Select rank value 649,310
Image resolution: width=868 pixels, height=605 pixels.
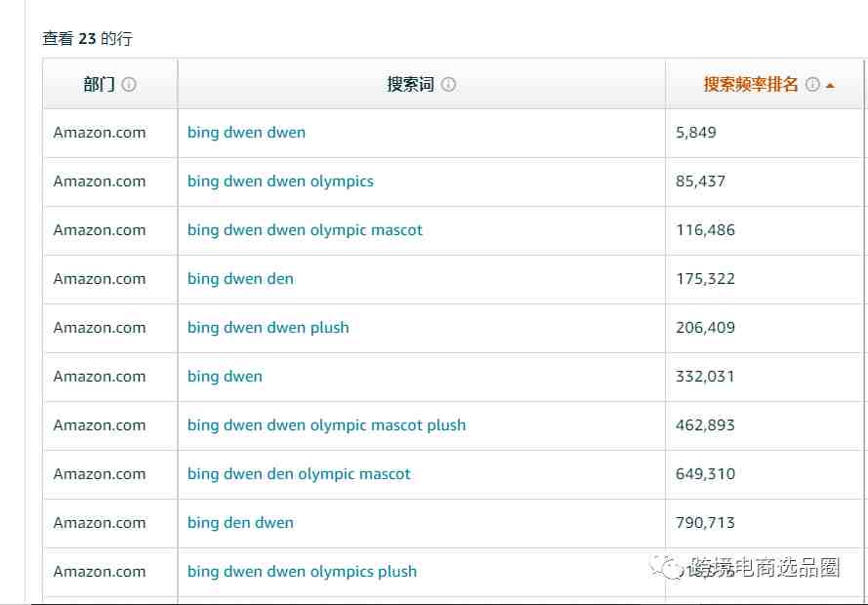pos(705,474)
